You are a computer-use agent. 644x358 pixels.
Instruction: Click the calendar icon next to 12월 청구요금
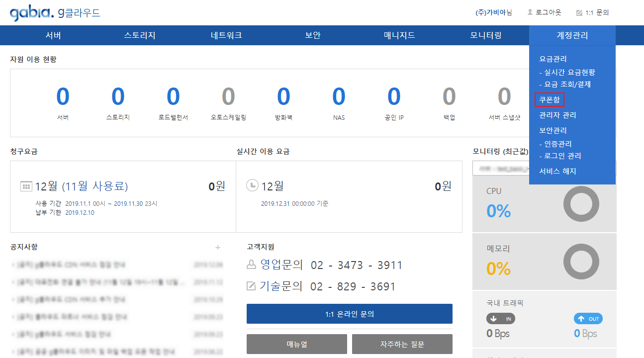(26, 186)
